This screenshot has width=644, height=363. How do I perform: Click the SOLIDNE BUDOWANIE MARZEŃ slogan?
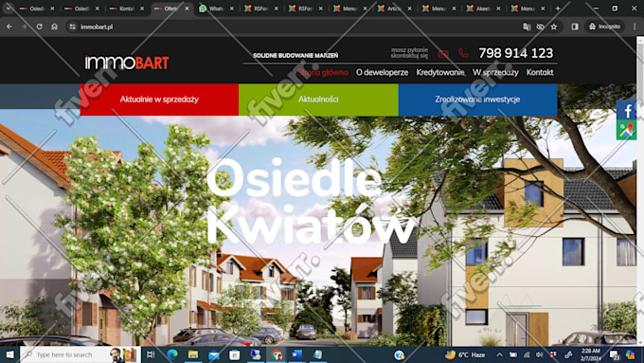click(295, 56)
